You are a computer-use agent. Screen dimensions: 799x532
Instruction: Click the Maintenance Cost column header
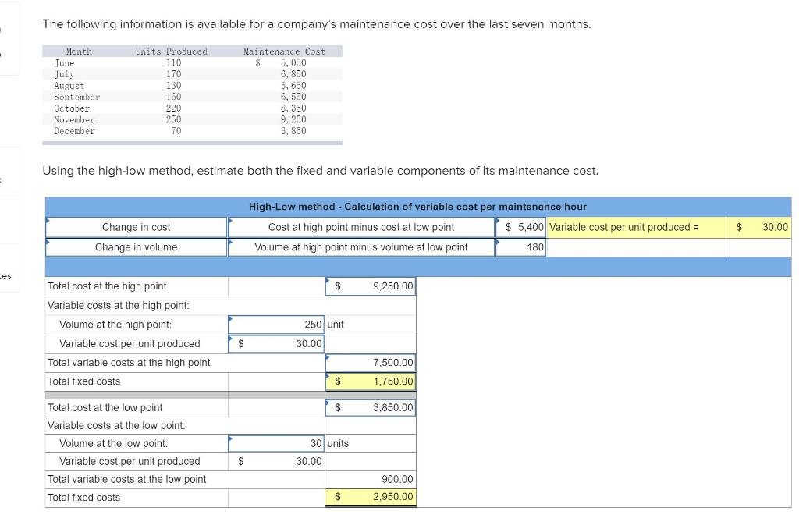[282, 51]
